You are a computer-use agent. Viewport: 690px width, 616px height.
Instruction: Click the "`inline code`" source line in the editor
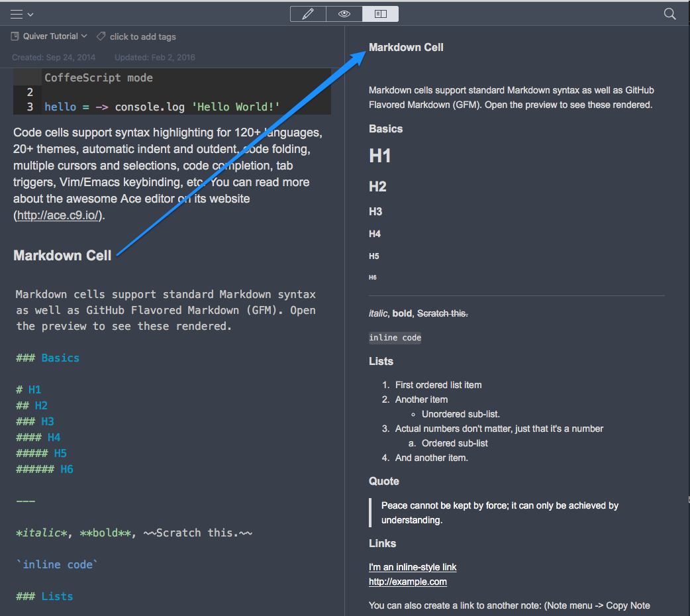coord(57,564)
